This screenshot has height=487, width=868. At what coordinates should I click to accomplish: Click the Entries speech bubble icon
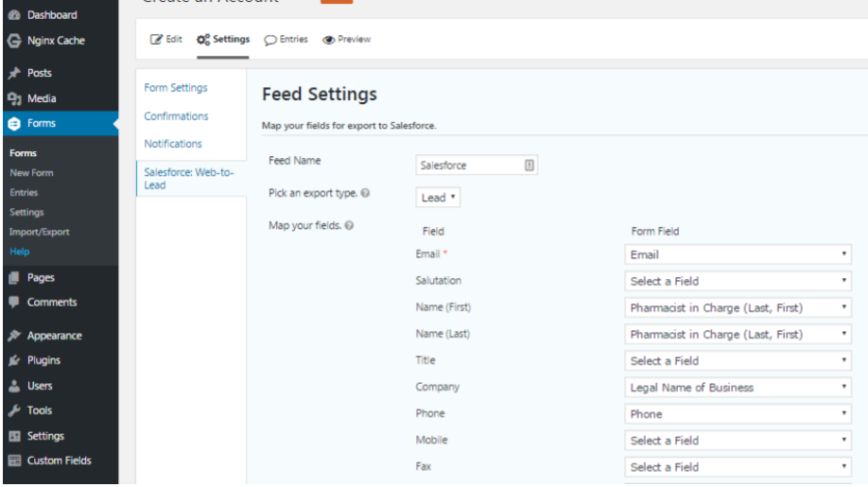tap(270, 40)
